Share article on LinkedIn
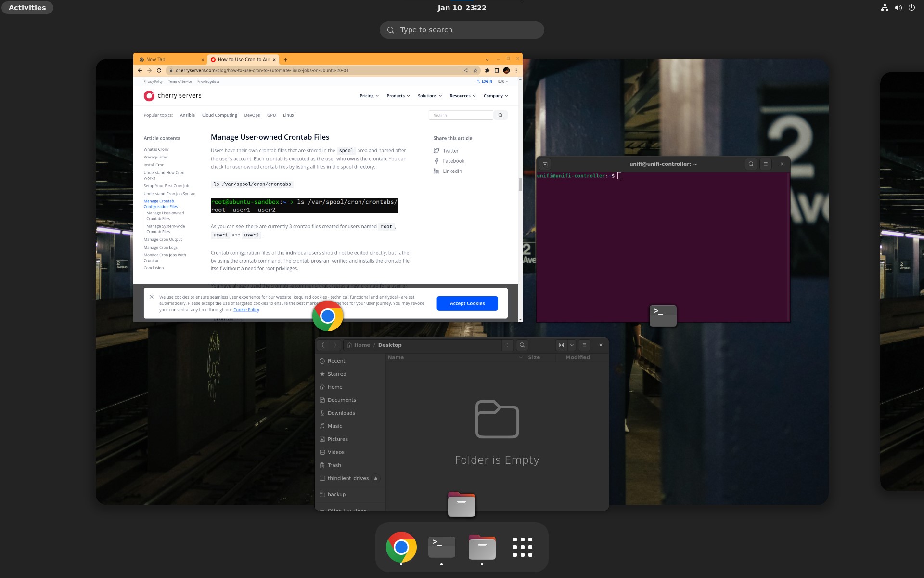The width and height of the screenshot is (924, 578). [448, 171]
